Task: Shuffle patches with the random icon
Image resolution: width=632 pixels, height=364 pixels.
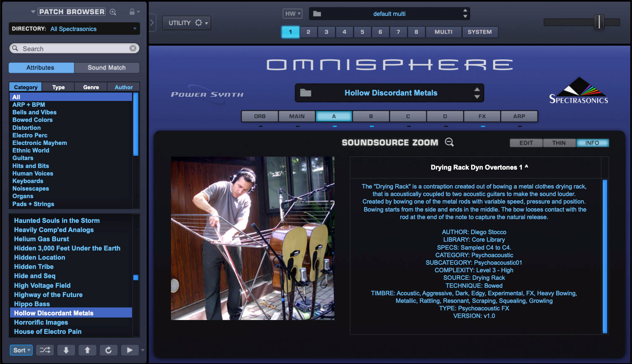Action: pyautogui.click(x=45, y=350)
